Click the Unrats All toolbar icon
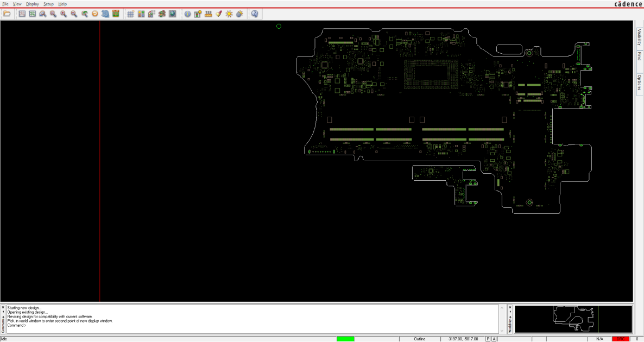Screen dimensions: 644x342 22,14
